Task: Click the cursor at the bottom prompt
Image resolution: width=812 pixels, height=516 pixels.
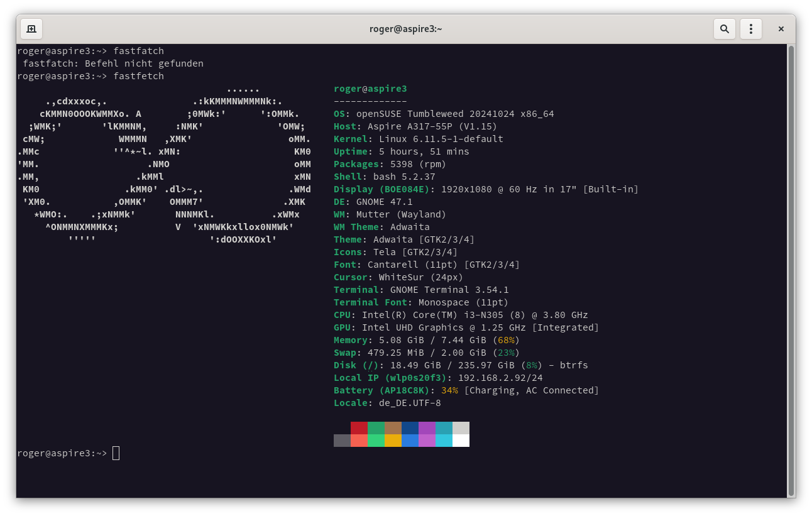Action: point(116,453)
